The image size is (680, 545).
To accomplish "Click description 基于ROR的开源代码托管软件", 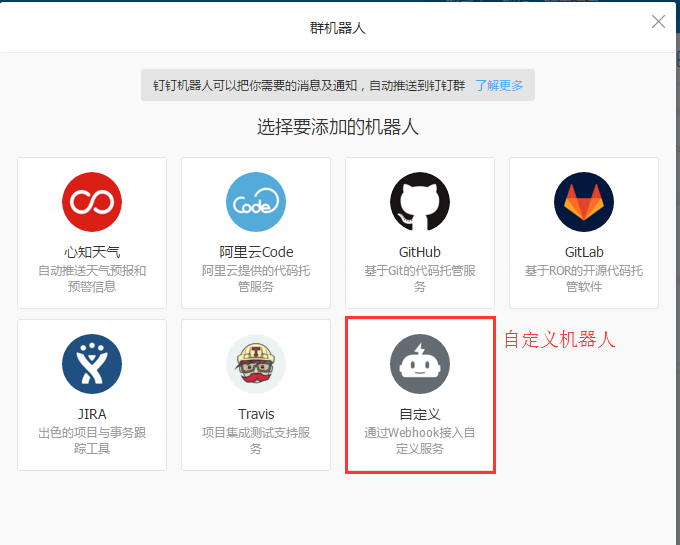I will [x=584, y=278].
